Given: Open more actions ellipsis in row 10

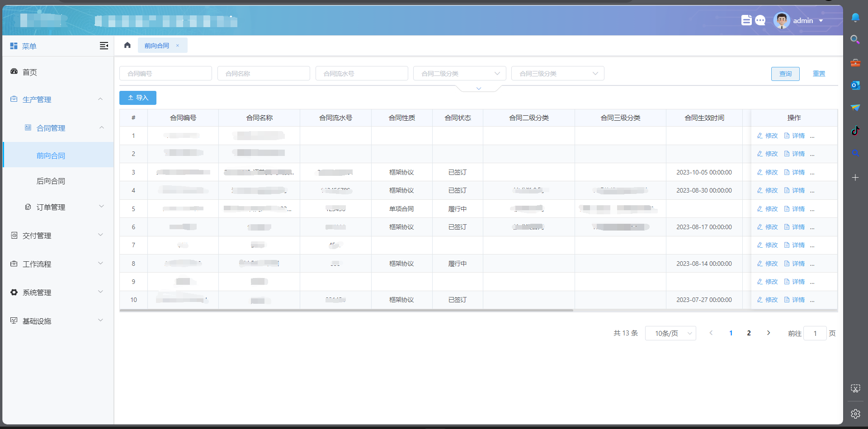Looking at the screenshot, I should [x=812, y=300].
